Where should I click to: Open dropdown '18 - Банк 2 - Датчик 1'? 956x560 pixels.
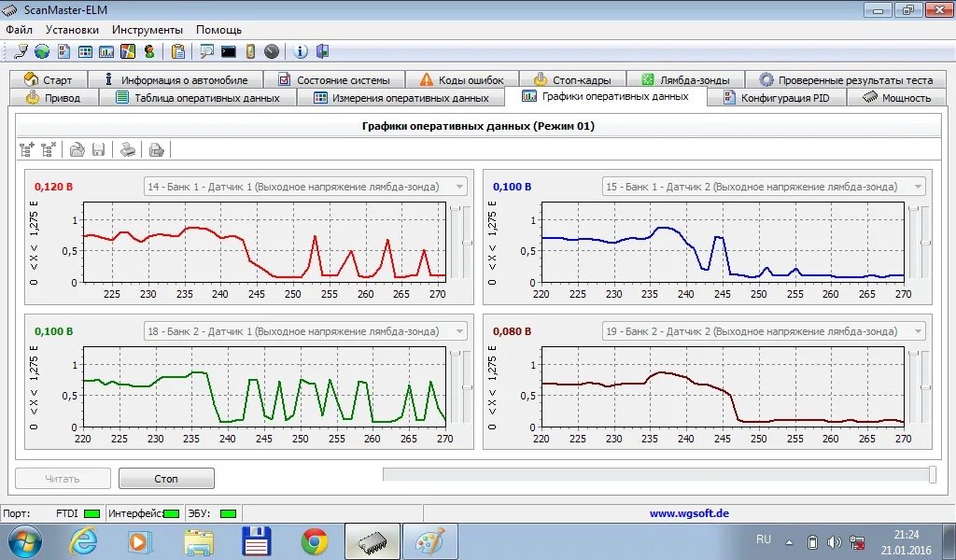[305, 331]
